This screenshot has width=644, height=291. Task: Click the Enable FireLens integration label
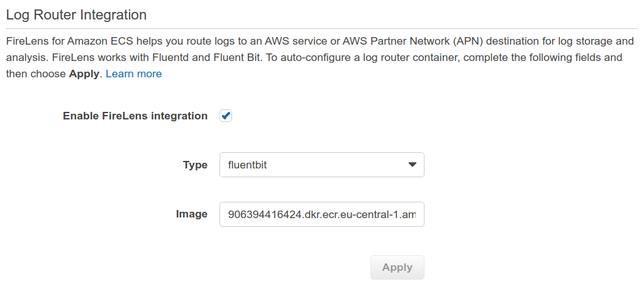point(135,116)
